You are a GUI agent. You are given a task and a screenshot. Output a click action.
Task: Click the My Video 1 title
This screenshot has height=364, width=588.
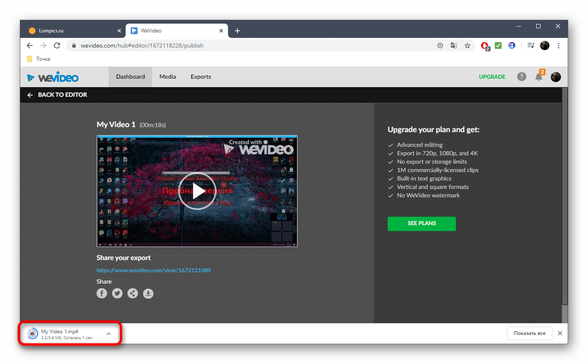[x=116, y=124]
